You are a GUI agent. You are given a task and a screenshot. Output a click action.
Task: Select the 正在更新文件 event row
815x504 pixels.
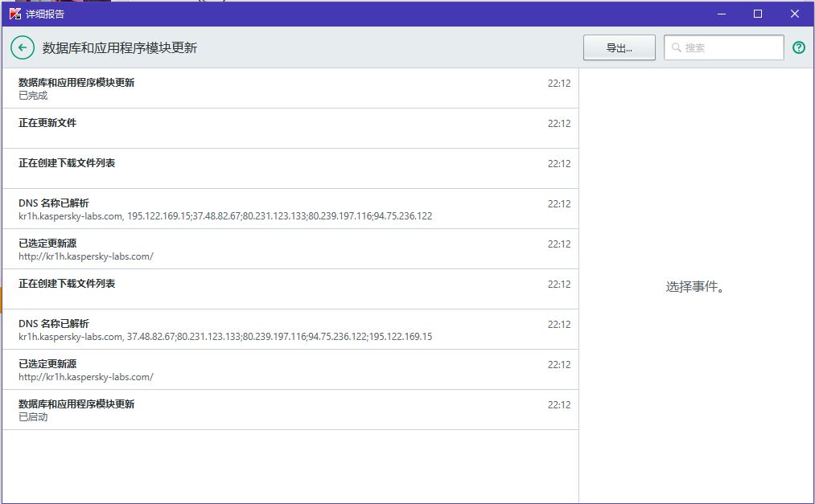tap(290, 128)
